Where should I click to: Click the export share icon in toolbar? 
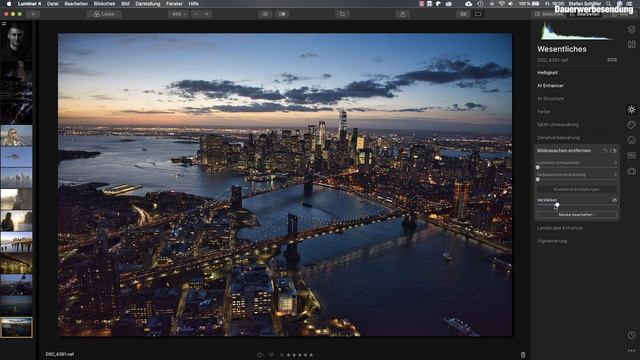(x=402, y=14)
